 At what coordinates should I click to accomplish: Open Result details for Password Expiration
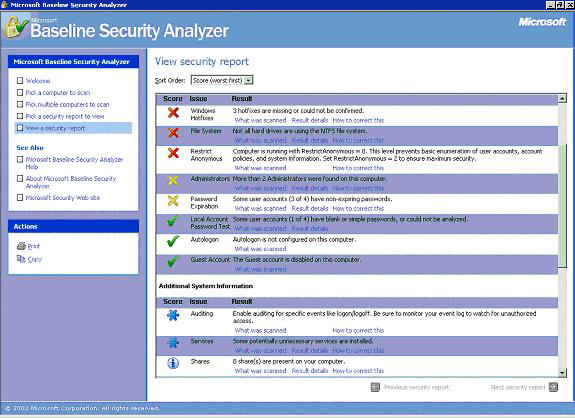coord(310,208)
